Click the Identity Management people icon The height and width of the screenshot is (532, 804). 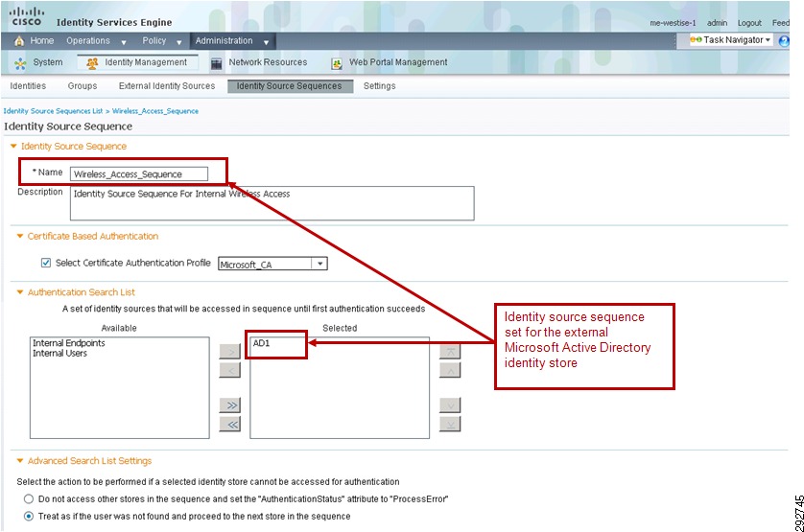point(92,63)
